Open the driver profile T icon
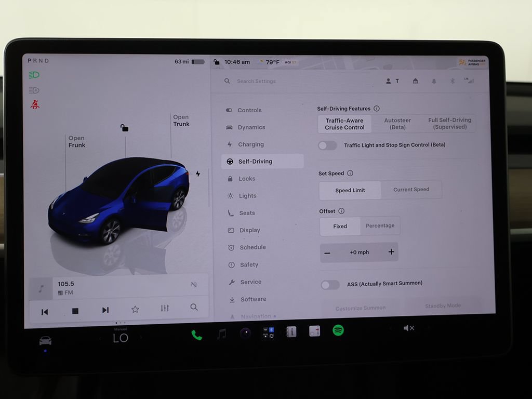This screenshot has height=399, width=532. coord(393,81)
